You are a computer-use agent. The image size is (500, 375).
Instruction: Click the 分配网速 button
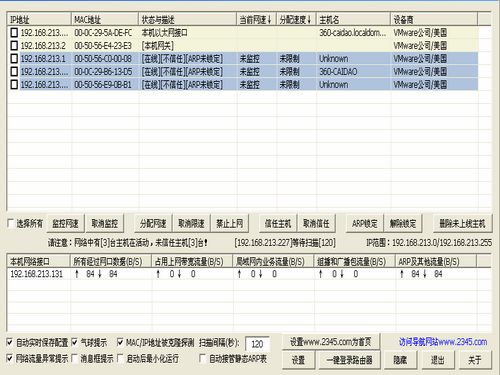pyautogui.click(x=153, y=223)
